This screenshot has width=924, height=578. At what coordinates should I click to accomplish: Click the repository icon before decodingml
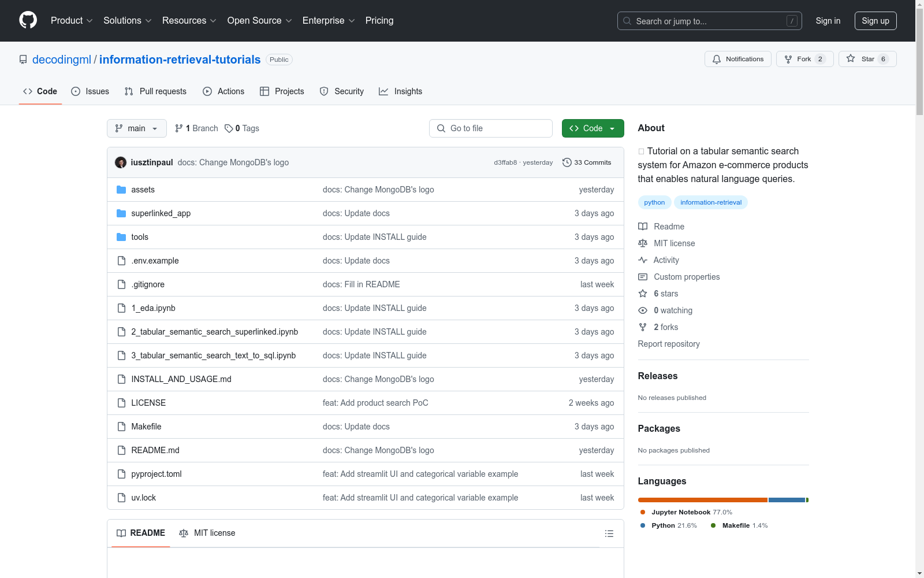point(23,60)
